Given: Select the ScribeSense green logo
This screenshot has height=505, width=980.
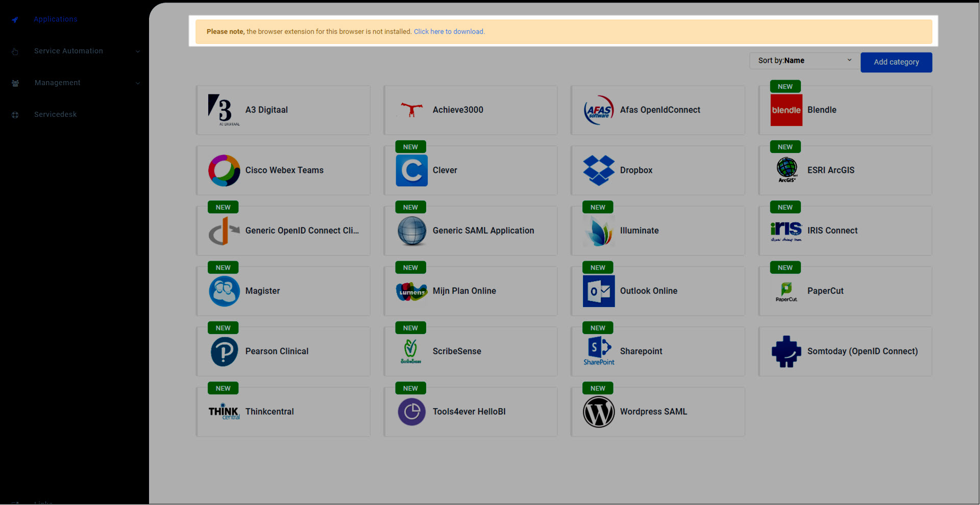Looking at the screenshot, I should click(x=411, y=351).
